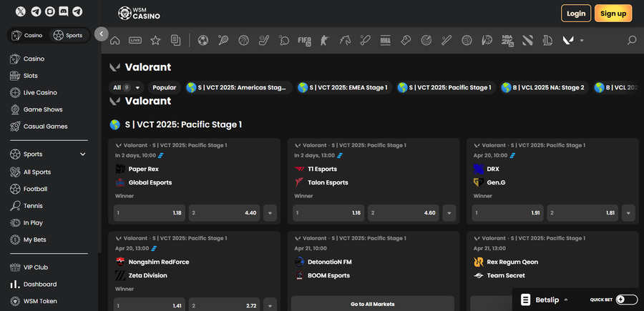The width and height of the screenshot is (644, 311).
Task: Switch to Casino mode in sidebar toggle
Action: [x=27, y=35]
